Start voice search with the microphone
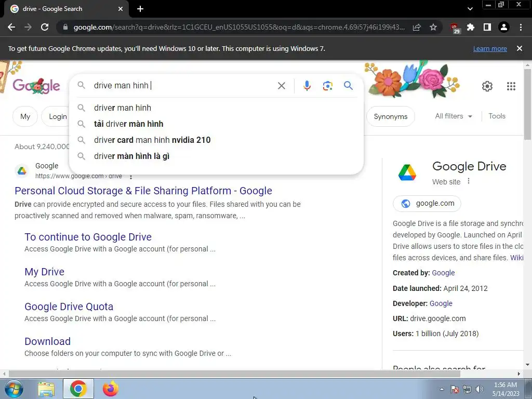 tap(307, 86)
